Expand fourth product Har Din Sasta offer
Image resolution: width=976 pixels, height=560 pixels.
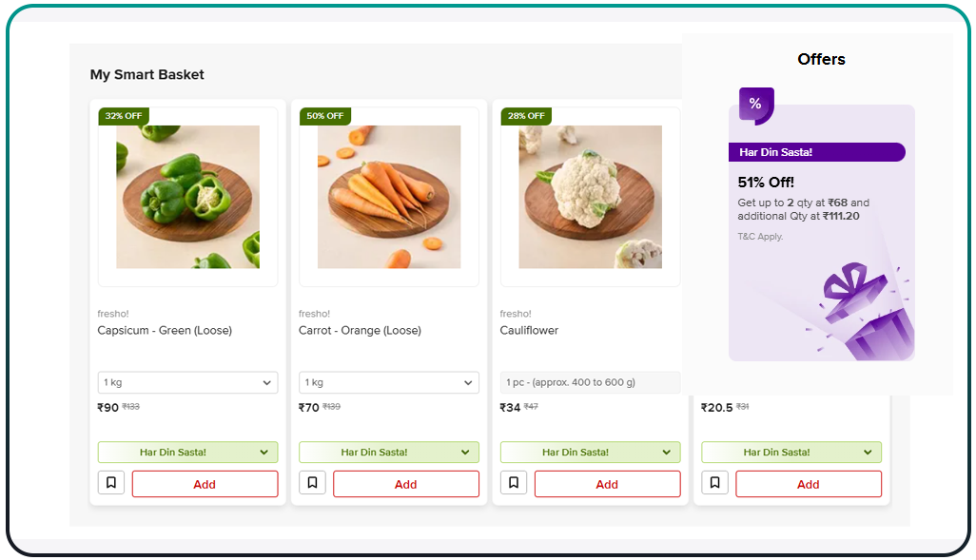(791, 453)
